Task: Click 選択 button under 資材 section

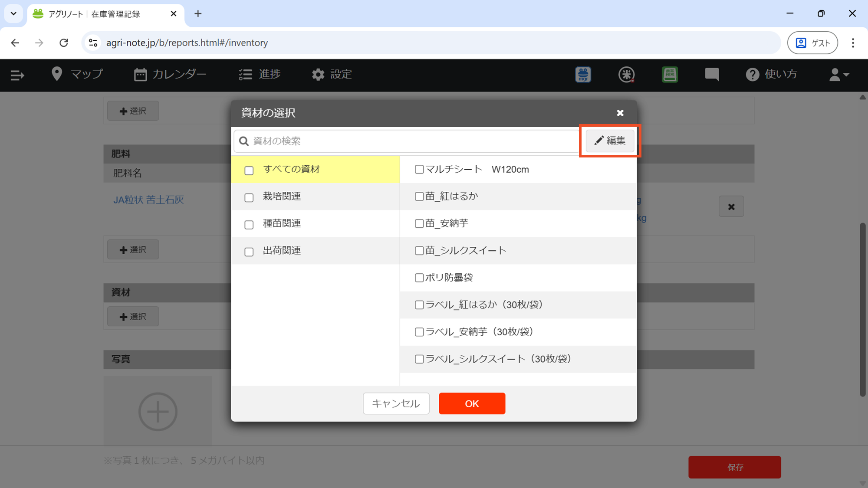Action: click(133, 317)
